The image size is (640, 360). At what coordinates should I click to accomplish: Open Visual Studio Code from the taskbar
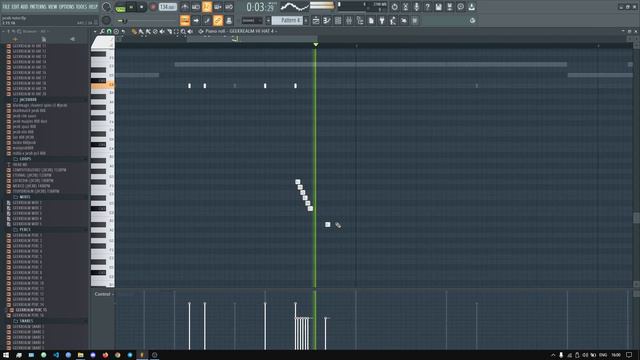(x=56, y=355)
